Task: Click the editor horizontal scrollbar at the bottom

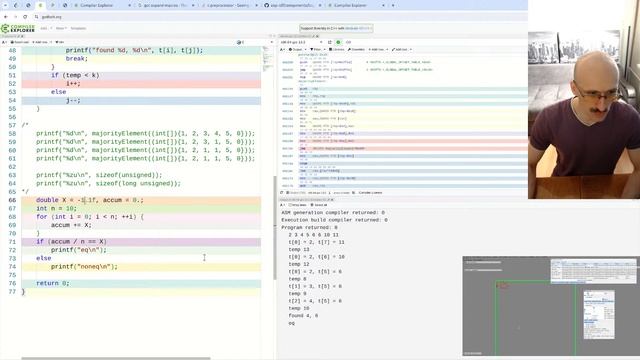Action: (116, 358)
